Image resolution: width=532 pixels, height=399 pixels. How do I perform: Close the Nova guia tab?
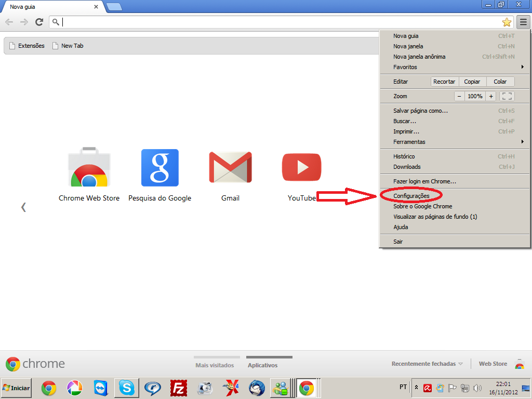(x=96, y=7)
